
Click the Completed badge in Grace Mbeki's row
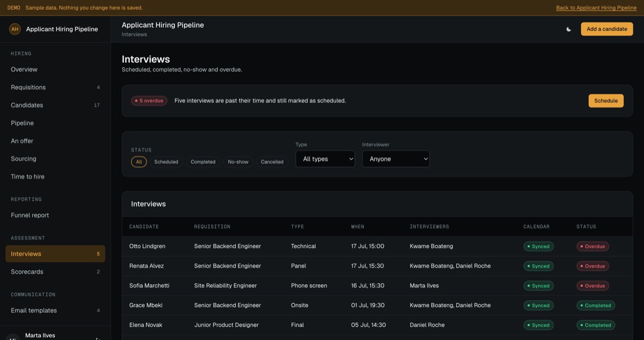coord(596,305)
